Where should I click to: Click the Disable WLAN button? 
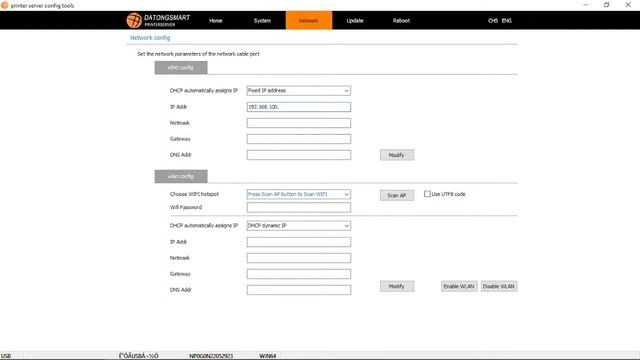tap(499, 286)
